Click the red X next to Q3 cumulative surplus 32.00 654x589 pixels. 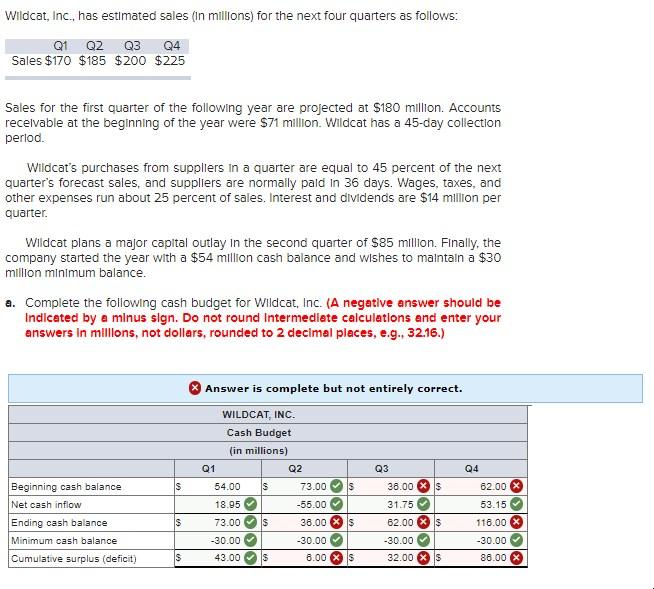coord(423,558)
